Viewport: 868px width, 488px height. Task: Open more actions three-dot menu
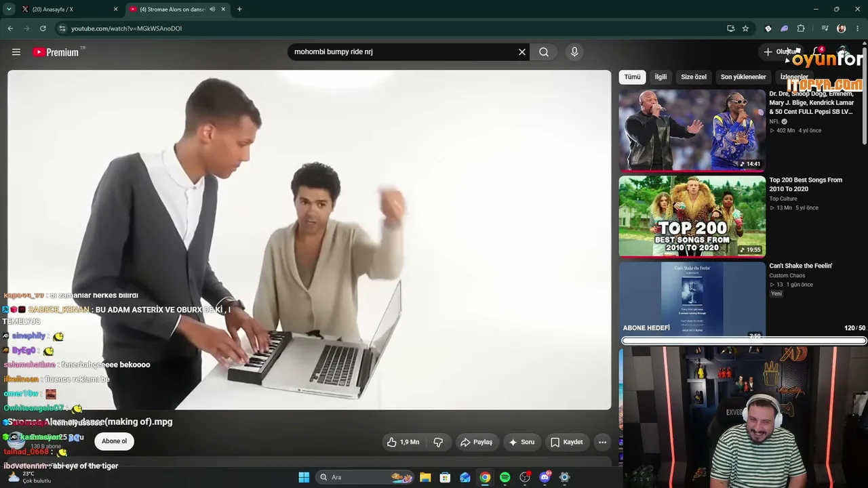[x=602, y=443]
